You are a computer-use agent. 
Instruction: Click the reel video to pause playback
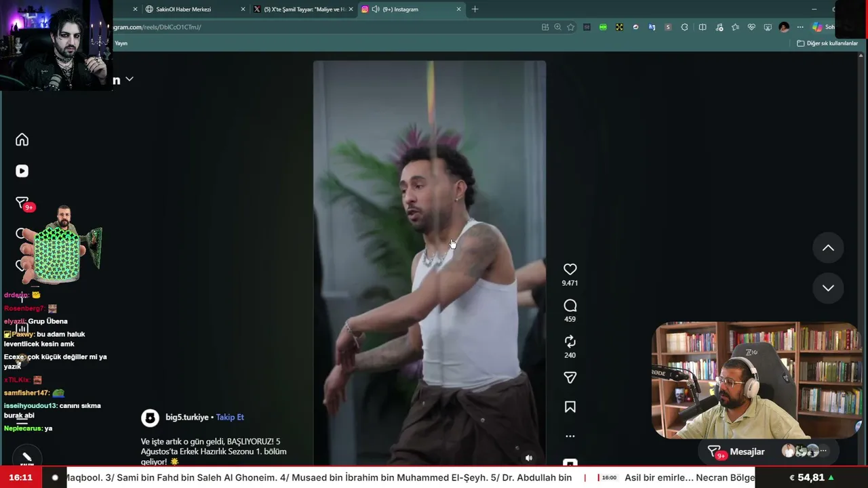[x=429, y=263]
